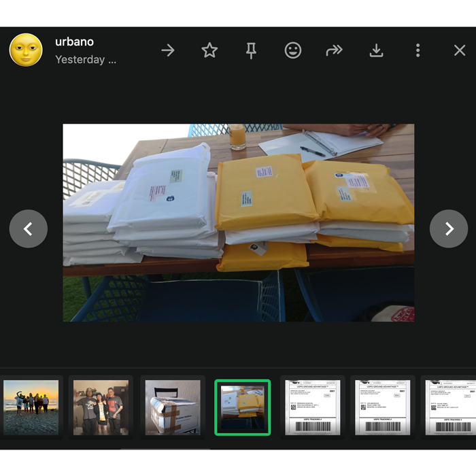
Task: Close the image viewer
Action: pos(460,50)
